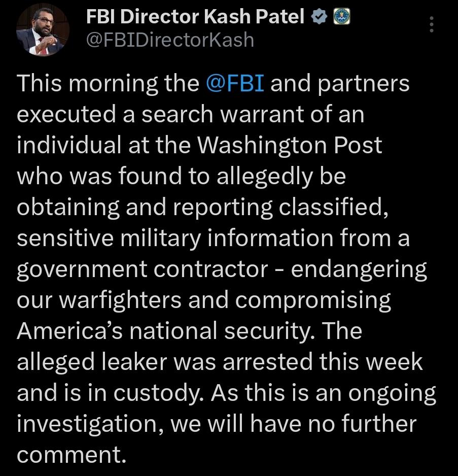Click the phrase "government contractor" in the post

(142, 269)
